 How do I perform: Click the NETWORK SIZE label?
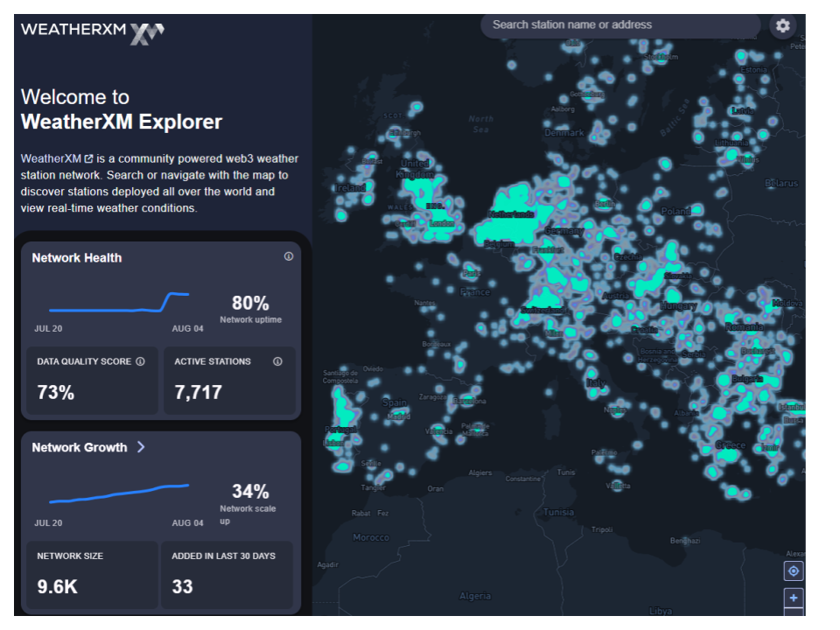(70, 556)
